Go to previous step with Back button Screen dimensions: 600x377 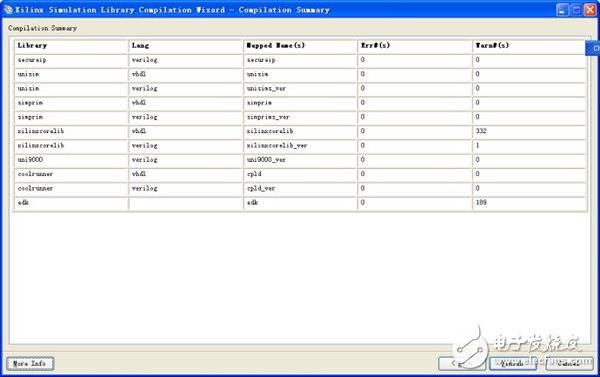[x=462, y=364]
